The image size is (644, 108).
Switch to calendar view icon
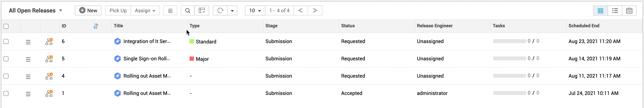click(x=629, y=11)
